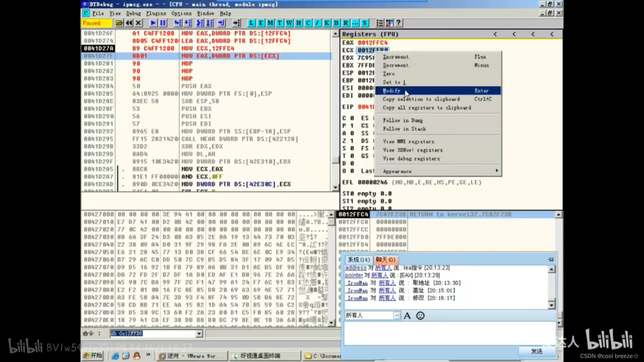Pause execution with the pause icon

(x=163, y=23)
